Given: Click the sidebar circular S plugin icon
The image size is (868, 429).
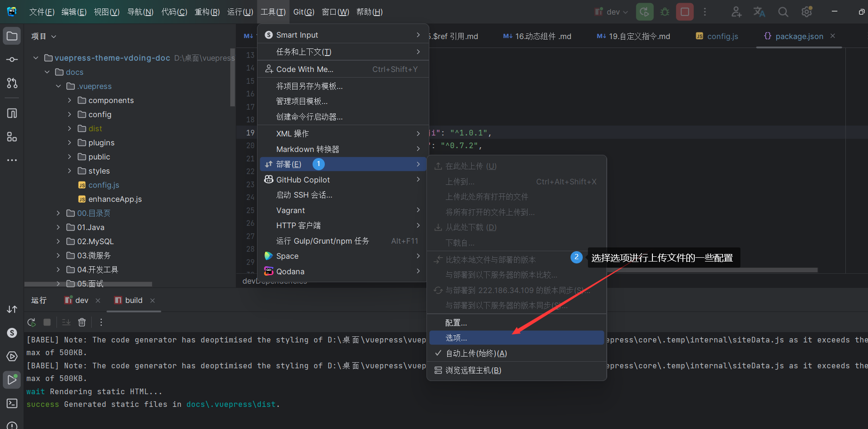Looking at the screenshot, I should [x=12, y=333].
